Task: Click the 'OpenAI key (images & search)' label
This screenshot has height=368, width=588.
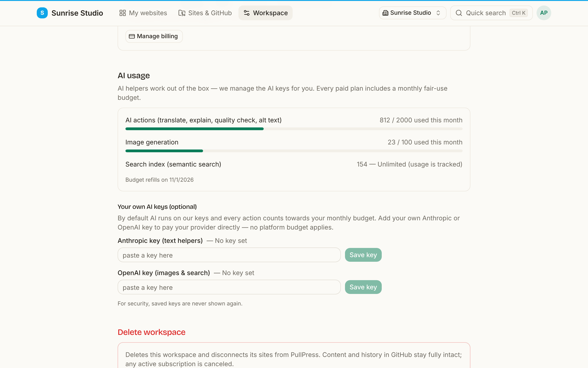Action: 164,273
